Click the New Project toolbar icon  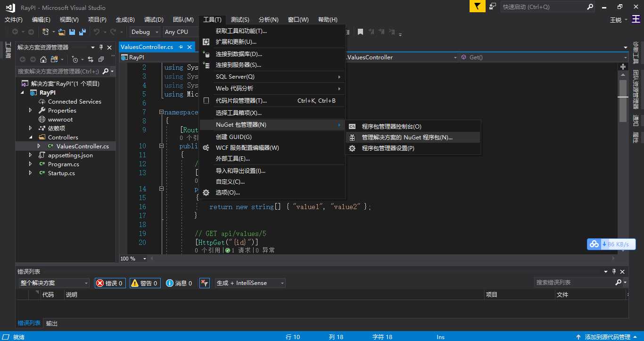(x=46, y=32)
